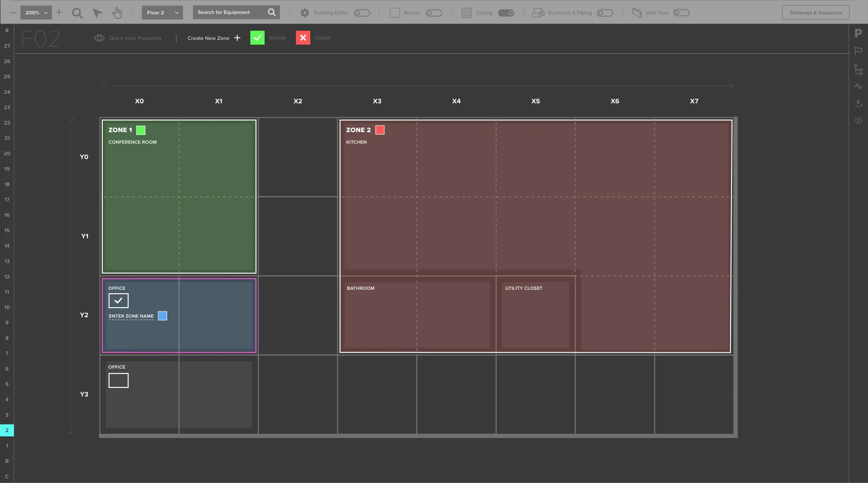Open the dollar cost icon in sidebar

pyautogui.click(x=858, y=103)
